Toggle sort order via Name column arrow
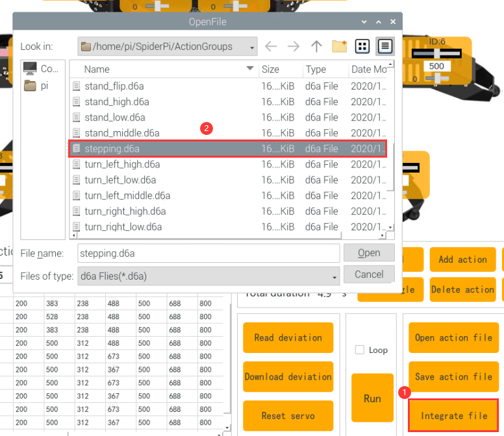The width and height of the screenshot is (504, 436). tap(250, 68)
